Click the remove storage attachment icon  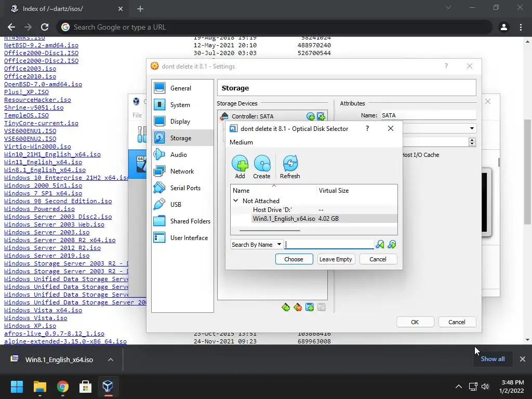point(321,308)
